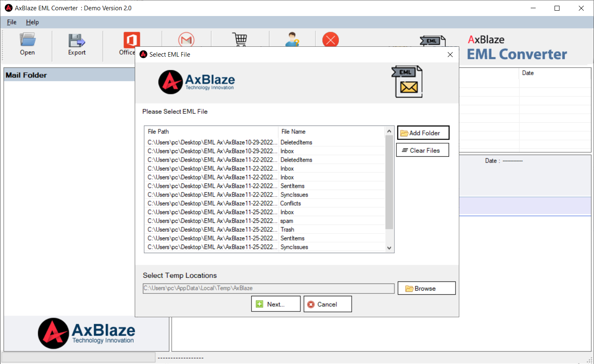This screenshot has height=364, width=594.
Task: Click the Clear Files button
Action: [x=423, y=150]
